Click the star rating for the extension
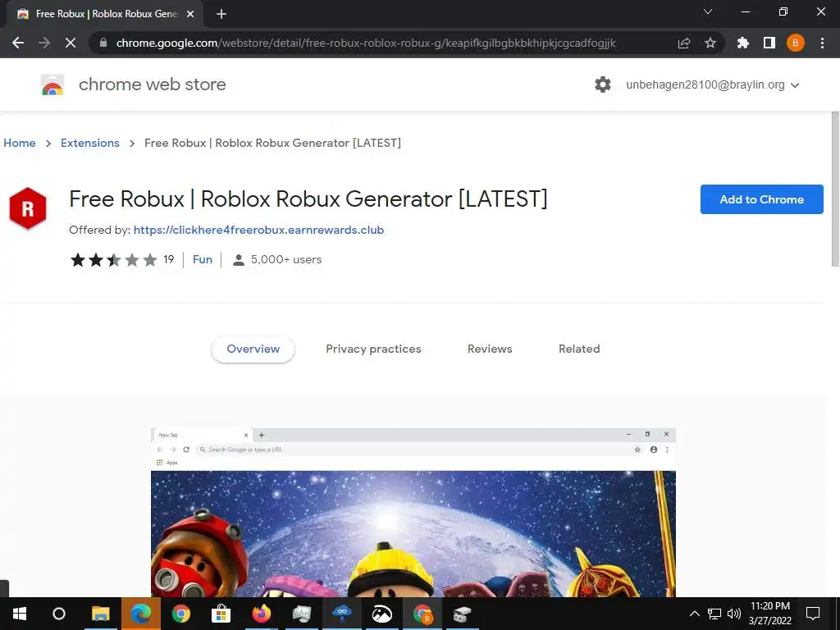 [x=113, y=260]
